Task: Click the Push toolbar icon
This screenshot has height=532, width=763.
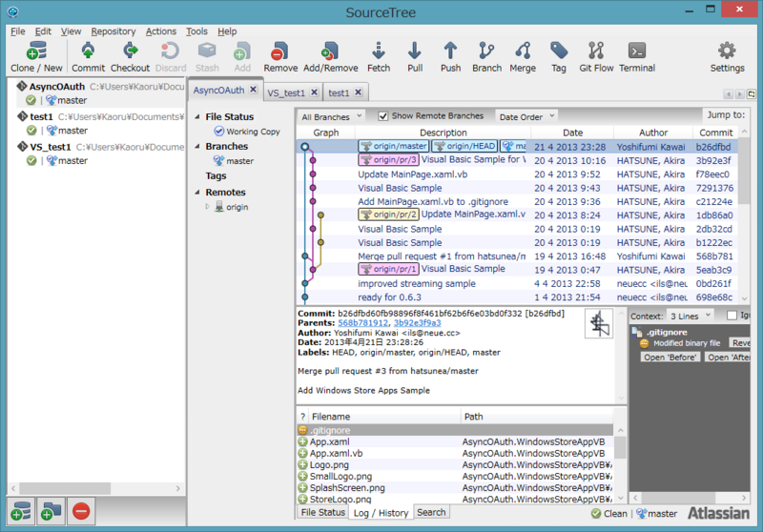Action: 450,57
